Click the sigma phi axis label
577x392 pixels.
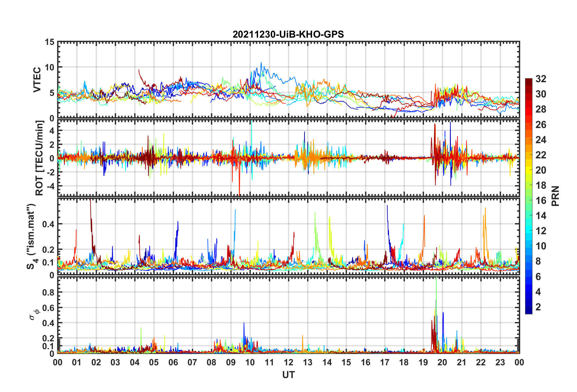(34, 315)
